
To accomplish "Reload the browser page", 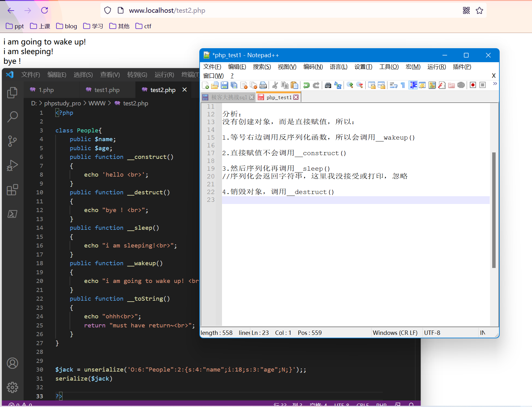I will coord(44,10).
